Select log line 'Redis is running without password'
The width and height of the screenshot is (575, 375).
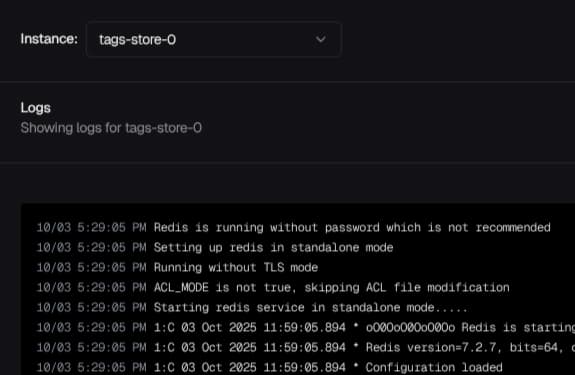pos(293,228)
